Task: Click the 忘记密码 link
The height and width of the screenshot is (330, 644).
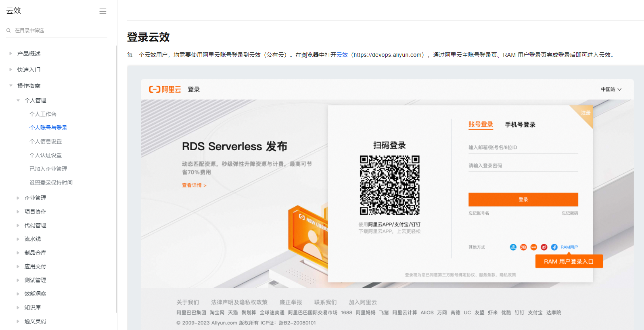Action: click(570, 213)
